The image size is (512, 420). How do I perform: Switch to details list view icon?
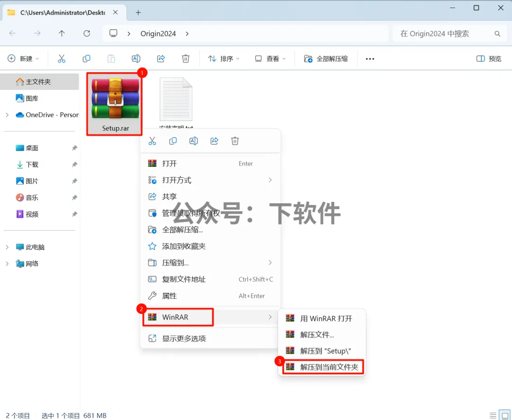point(493,416)
